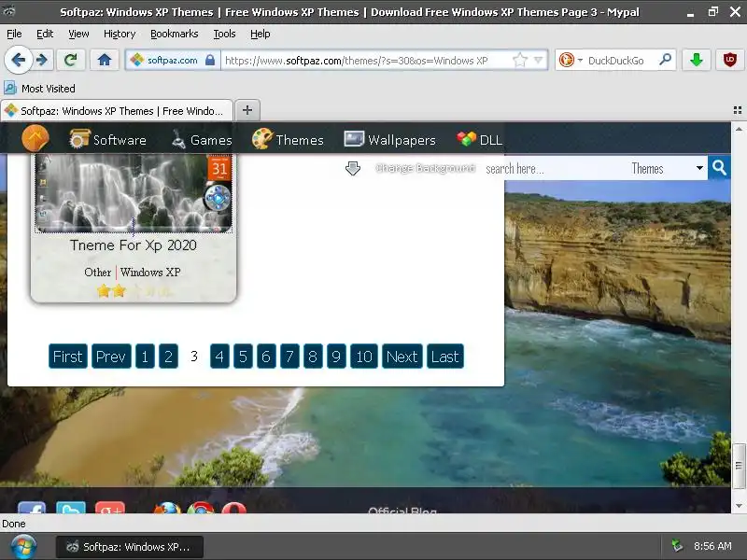
Task: Rate the theme using the star rating
Action: point(134,290)
